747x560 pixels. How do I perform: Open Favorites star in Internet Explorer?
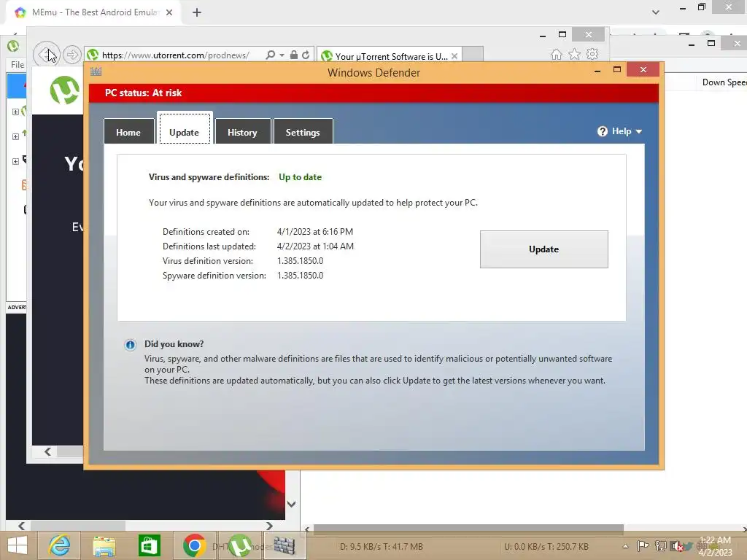point(575,55)
